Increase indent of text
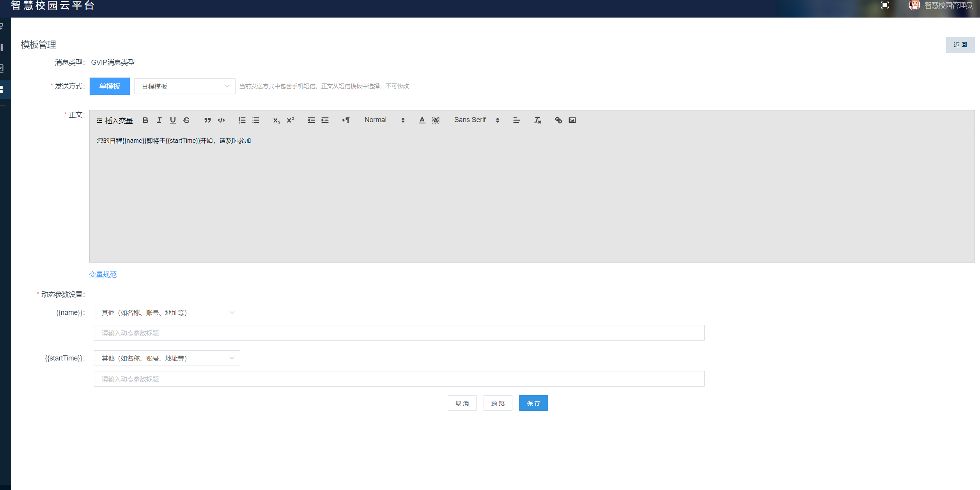This screenshot has height=490, width=980. tap(325, 120)
